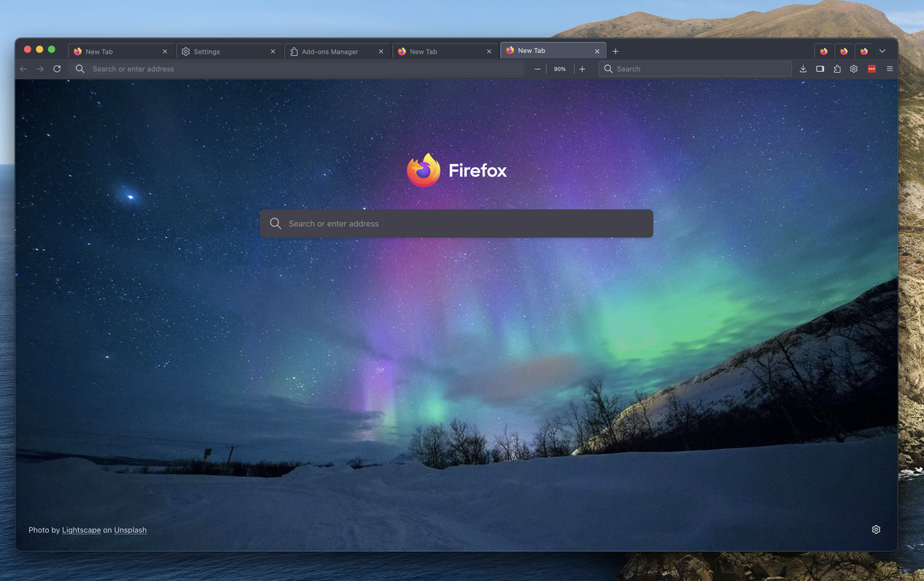Go forward using the forward arrow
Screen dimensions: 924x581
tap(40, 69)
